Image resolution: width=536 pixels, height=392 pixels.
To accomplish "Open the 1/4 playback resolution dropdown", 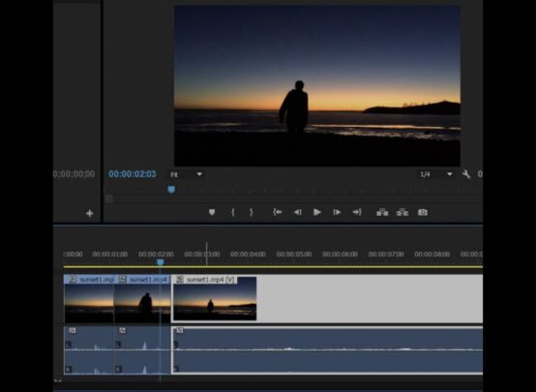I will point(436,174).
